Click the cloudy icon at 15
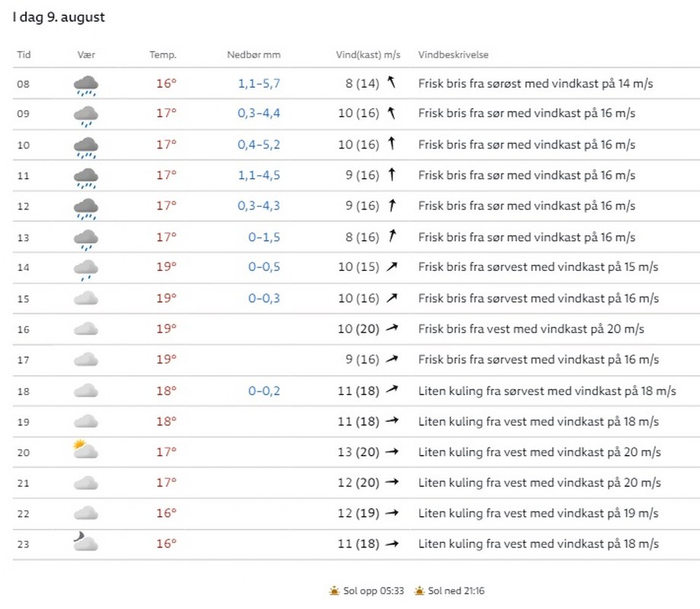This screenshot has height=609, width=700. click(86, 299)
